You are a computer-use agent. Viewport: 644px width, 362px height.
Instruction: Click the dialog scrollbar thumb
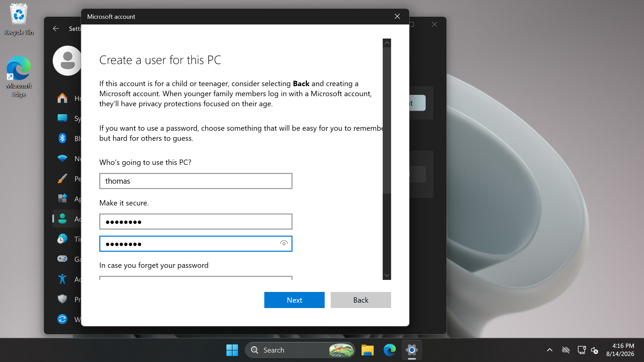(x=387, y=120)
